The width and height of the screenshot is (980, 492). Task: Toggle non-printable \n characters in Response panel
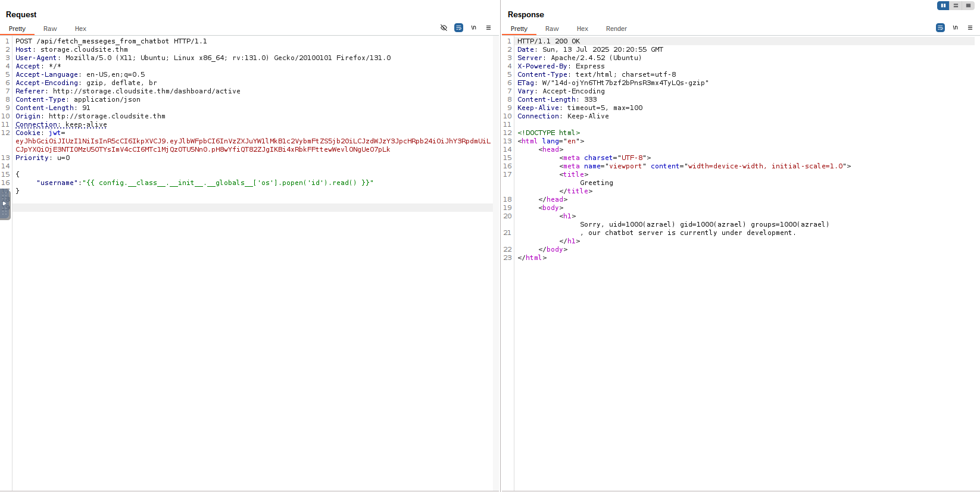point(956,28)
